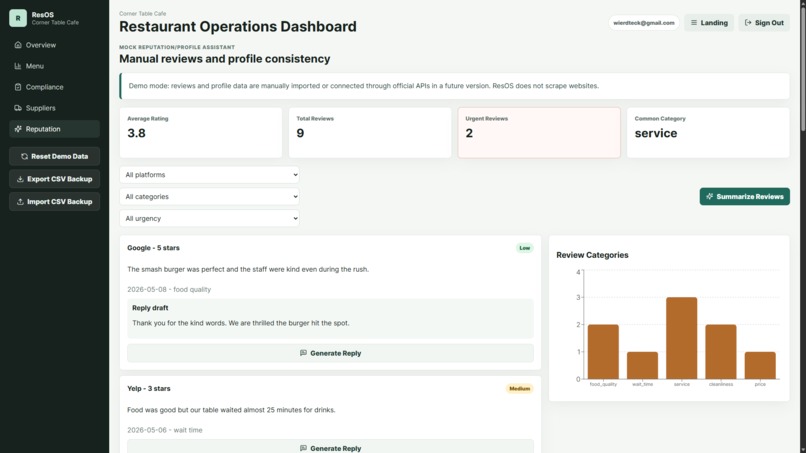
Task: Click the smash burger review text
Action: point(248,269)
